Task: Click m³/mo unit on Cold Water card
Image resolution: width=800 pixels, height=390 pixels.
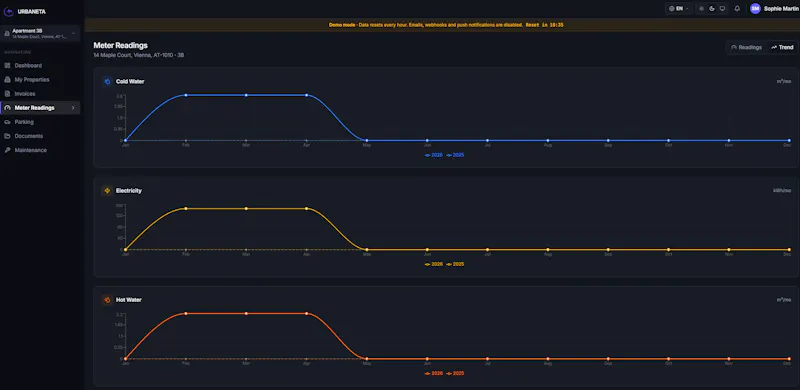Action: (x=784, y=81)
